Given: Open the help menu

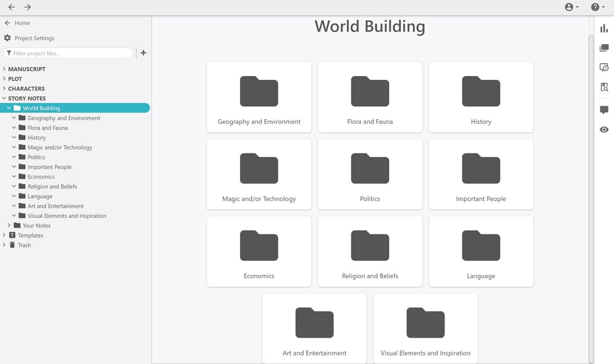Looking at the screenshot, I should 597,7.
